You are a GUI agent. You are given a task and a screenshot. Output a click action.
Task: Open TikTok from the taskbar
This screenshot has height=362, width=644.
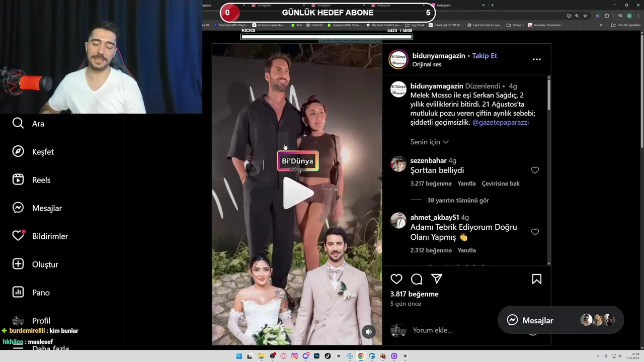[328, 356]
